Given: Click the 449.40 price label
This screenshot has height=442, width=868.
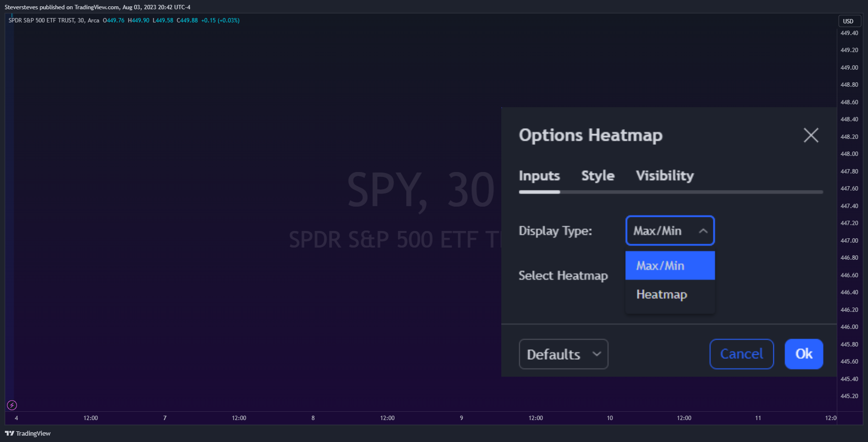Looking at the screenshot, I should (849, 33).
